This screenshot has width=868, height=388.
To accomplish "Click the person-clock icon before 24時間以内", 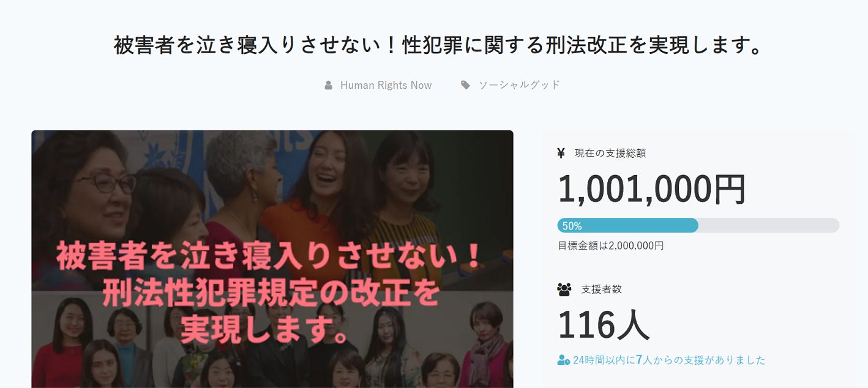I will point(563,360).
